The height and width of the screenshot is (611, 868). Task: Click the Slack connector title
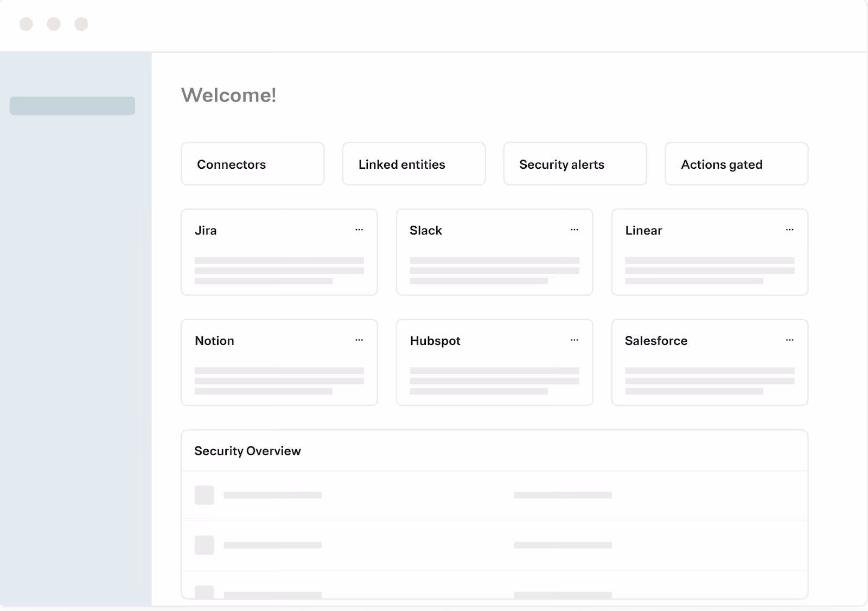[426, 231]
